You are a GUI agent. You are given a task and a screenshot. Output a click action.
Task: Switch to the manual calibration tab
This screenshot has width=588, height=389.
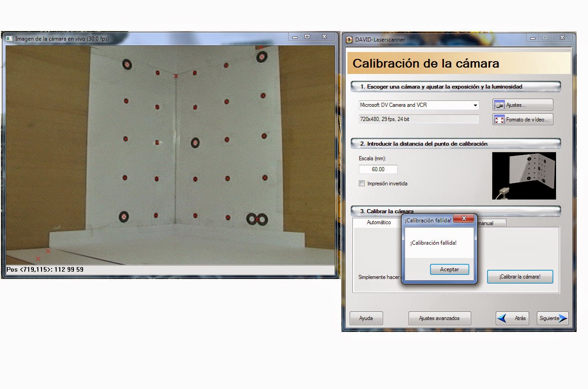(x=491, y=223)
